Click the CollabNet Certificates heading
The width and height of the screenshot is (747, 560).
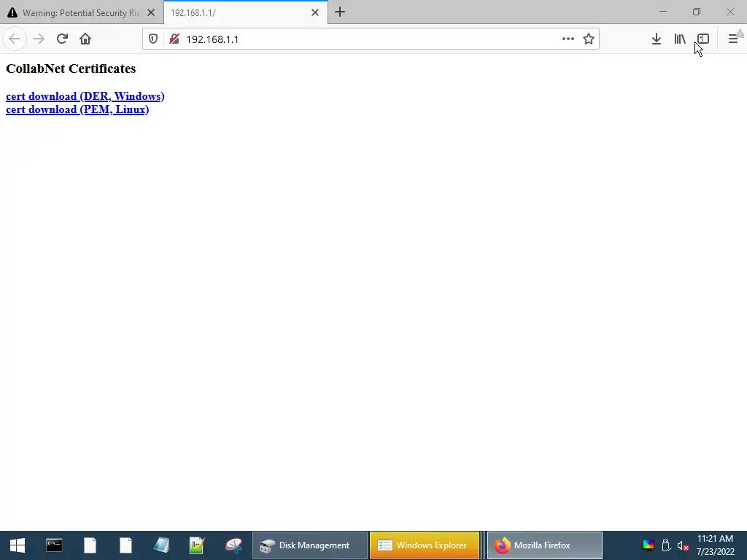click(71, 69)
